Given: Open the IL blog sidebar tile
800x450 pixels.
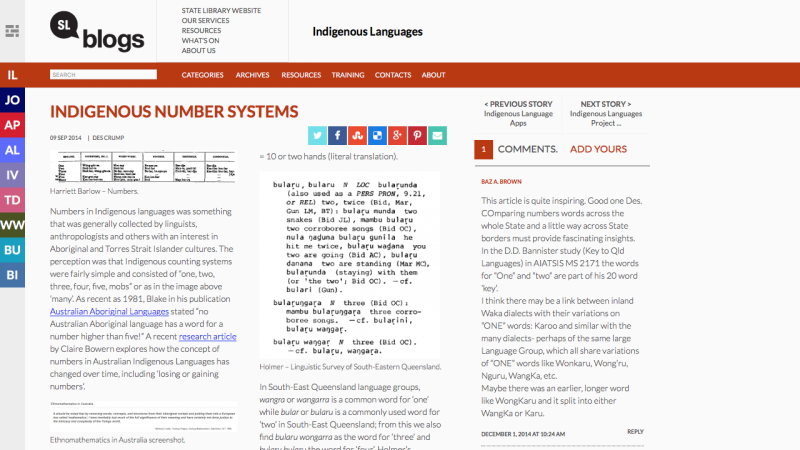Looking at the screenshot, I should (x=12, y=75).
